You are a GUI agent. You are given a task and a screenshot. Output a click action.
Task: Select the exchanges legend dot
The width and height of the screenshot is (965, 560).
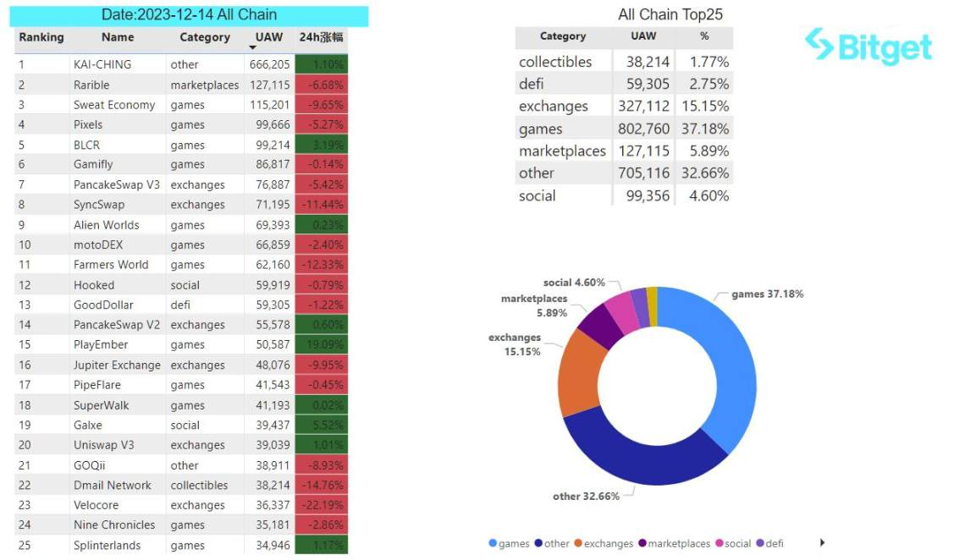click(578, 543)
